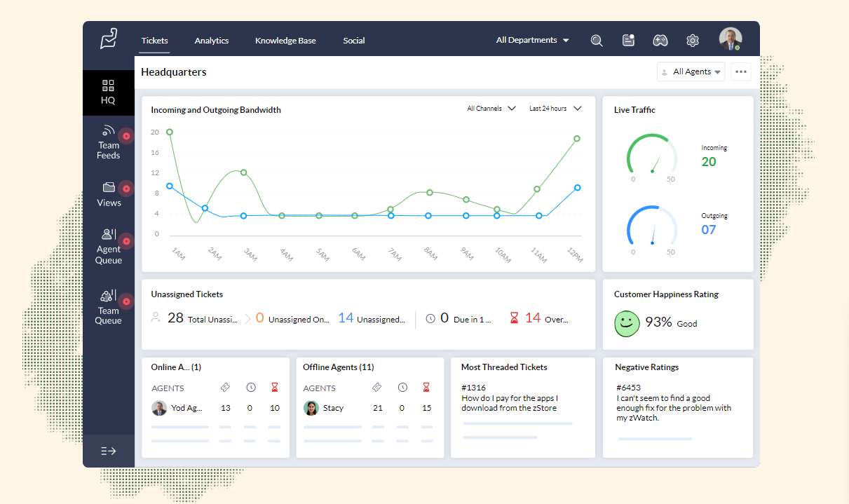
Task: Open the All Departments dropdown
Action: [532, 41]
